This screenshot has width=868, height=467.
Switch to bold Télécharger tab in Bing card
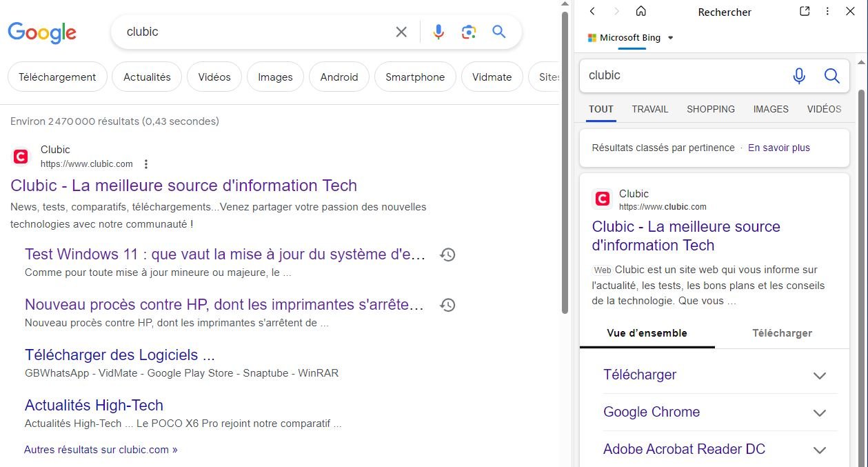[782, 333]
